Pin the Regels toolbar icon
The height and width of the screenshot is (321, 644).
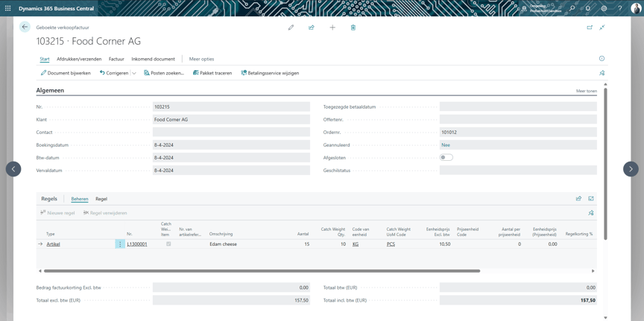[590, 213]
